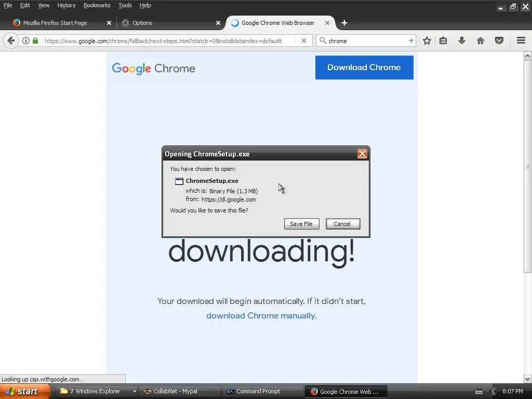Click the ChromeSetup.exe file name text

pos(212,181)
